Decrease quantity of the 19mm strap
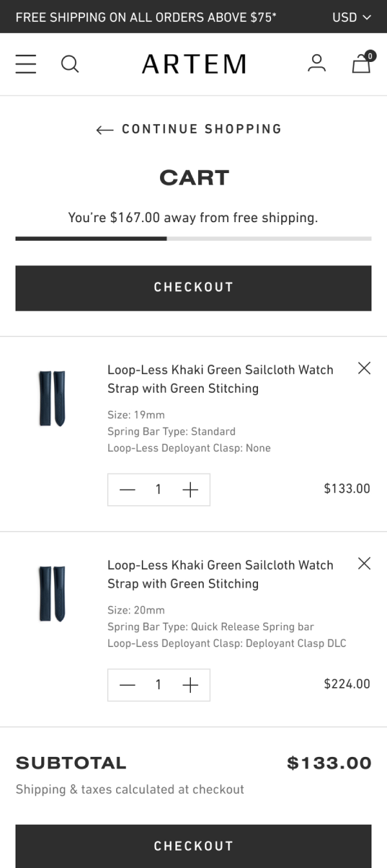 click(128, 490)
